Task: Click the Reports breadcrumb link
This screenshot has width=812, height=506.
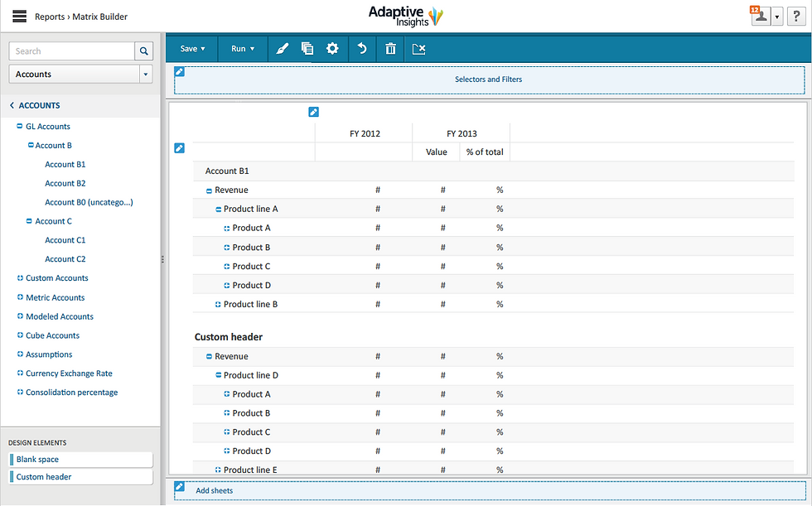Action: click(50, 17)
